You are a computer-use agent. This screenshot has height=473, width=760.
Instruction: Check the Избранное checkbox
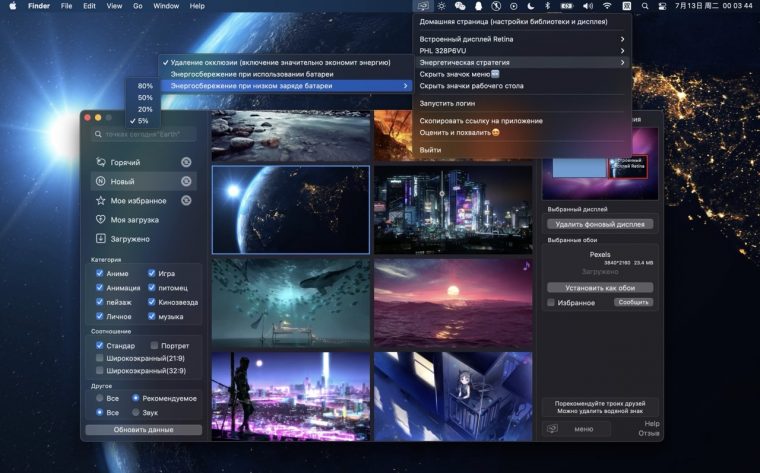pyautogui.click(x=551, y=302)
